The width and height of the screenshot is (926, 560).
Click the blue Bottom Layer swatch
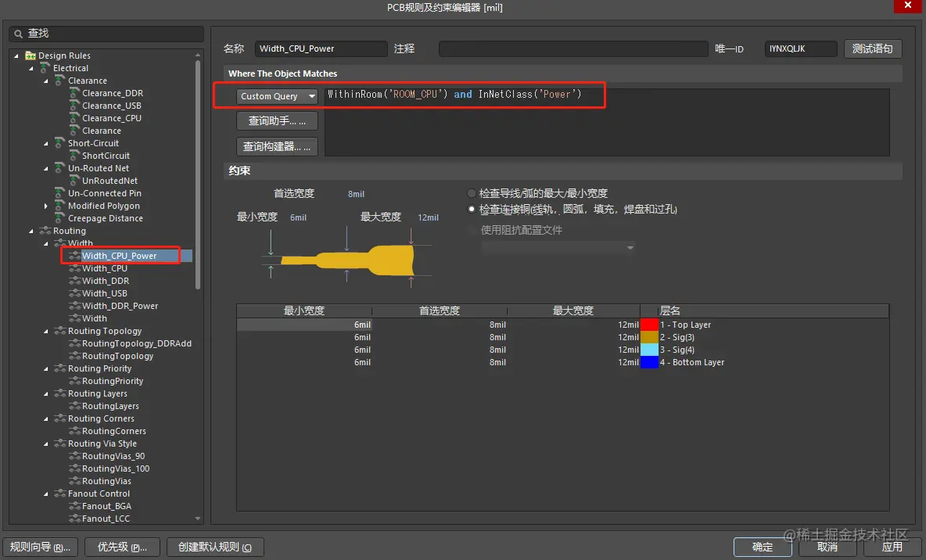650,362
